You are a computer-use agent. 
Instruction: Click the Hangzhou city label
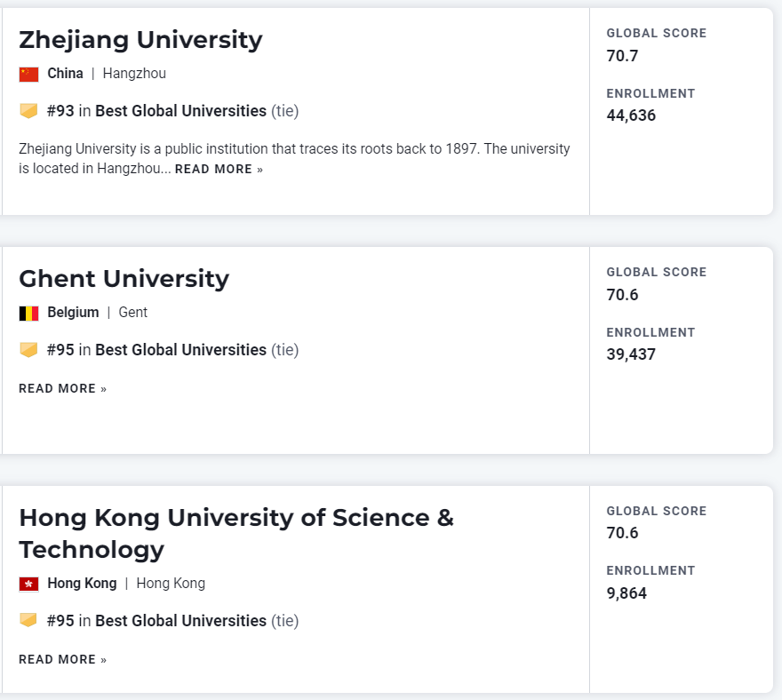(134, 74)
